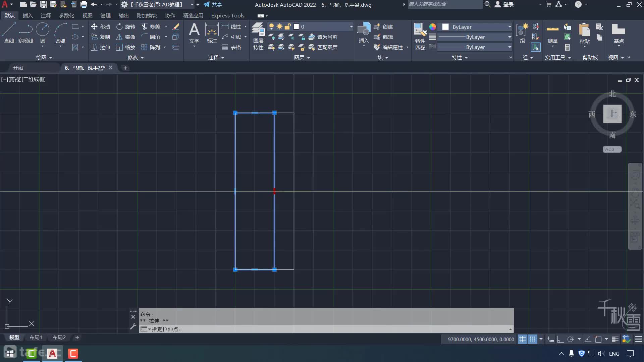Click the Share (共享) button
The width and height of the screenshot is (644, 362).
(x=213, y=5)
